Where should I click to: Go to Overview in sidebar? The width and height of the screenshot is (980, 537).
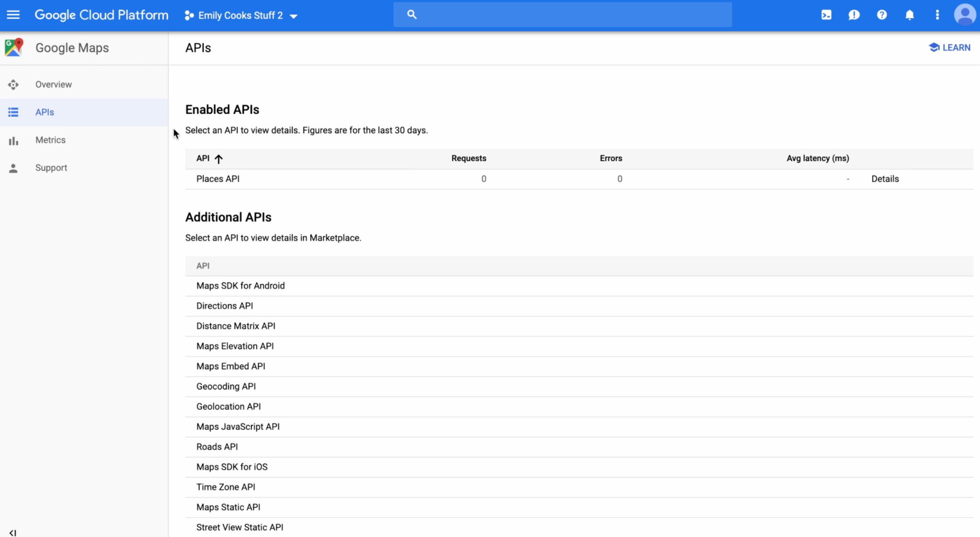point(54,85)
